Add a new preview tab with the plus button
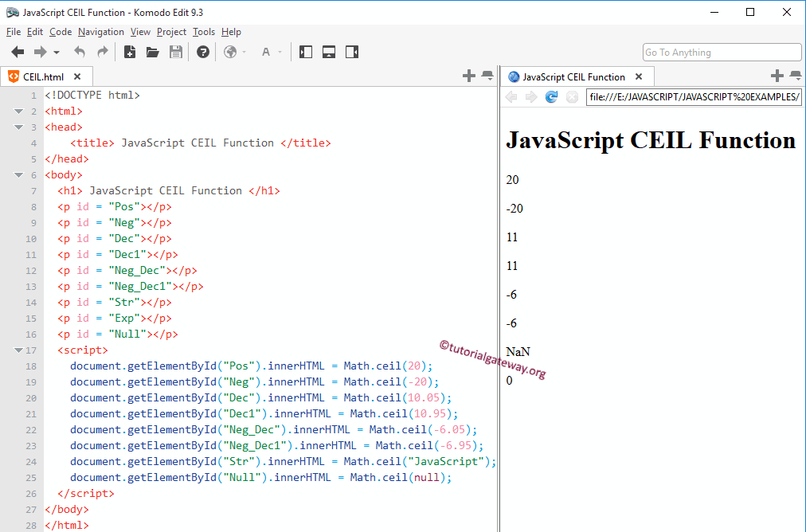The width and height of the screenshot is (806, 532). click(x=777, y=75)
